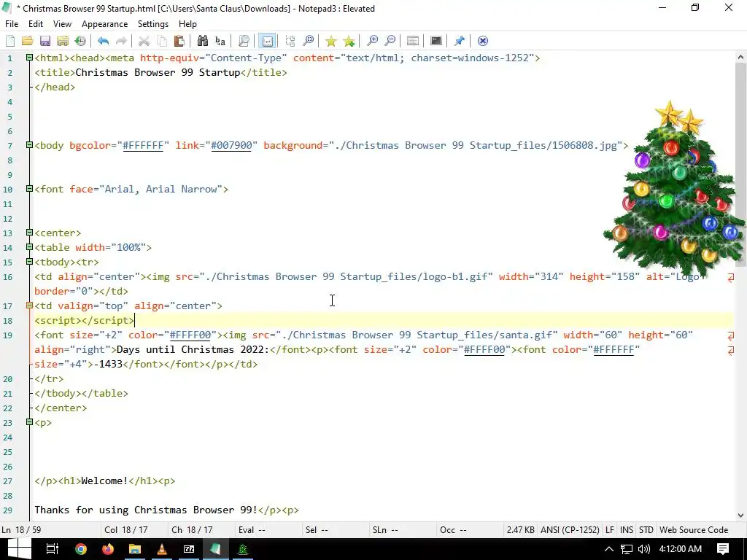Collapse the body fold on line 7
This screenshot has height=560, width=747.
pyautogui.click(x=29, y=145)
